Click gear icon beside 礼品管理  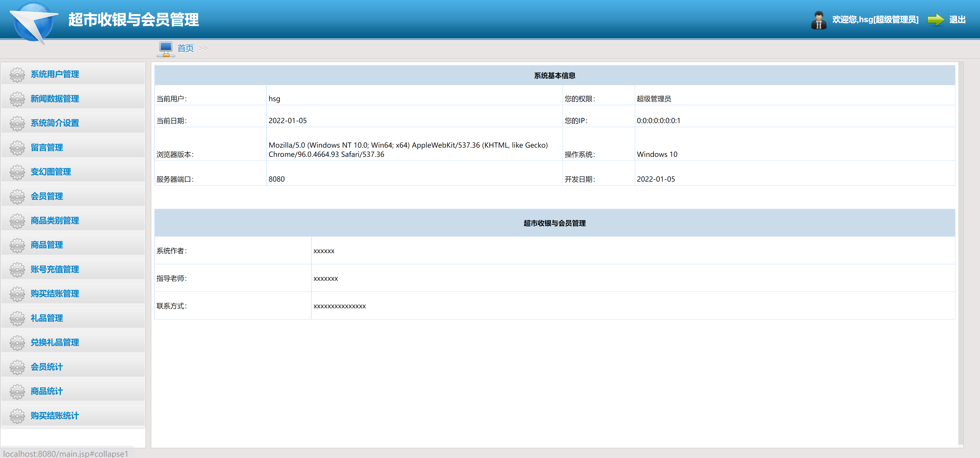[17, 318]
